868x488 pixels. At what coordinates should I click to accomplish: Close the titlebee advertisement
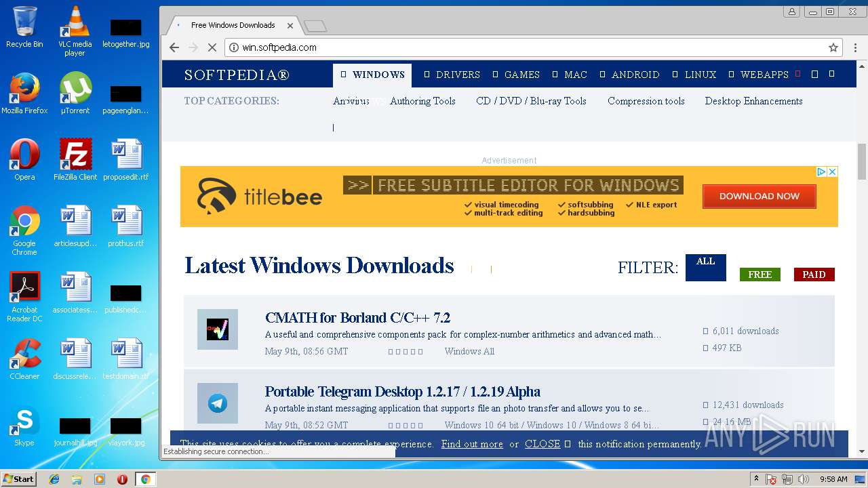pos(832,172)
